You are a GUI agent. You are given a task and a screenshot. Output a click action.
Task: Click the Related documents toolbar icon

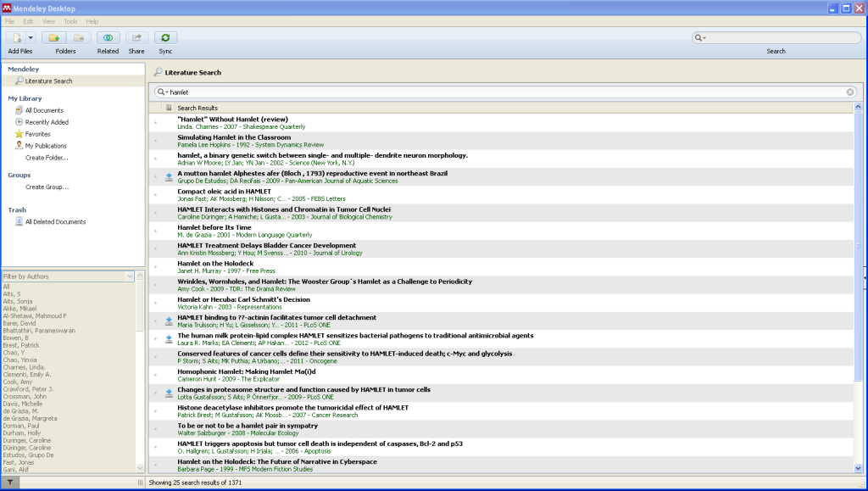point(108,37)
